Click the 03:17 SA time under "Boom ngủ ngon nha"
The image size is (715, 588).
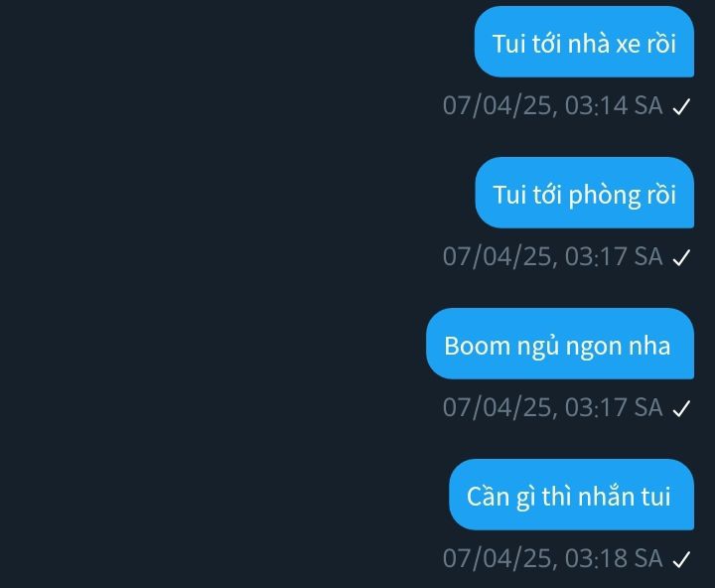click(614, 407)
